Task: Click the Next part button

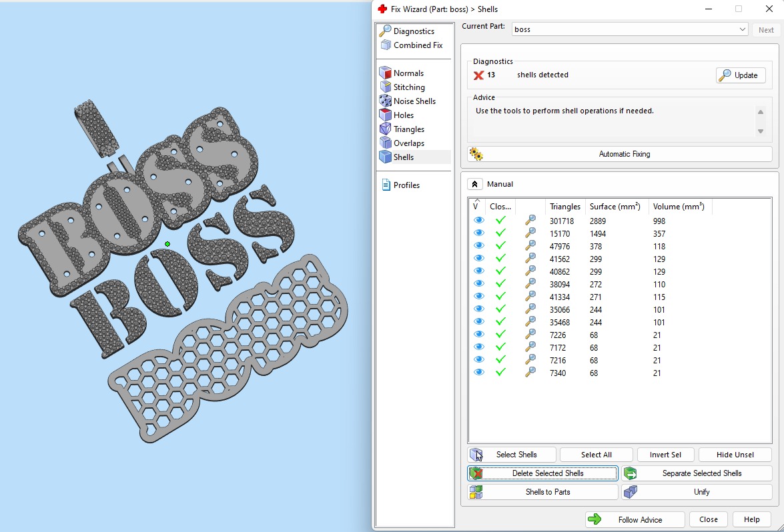Action: click(765, 29)
